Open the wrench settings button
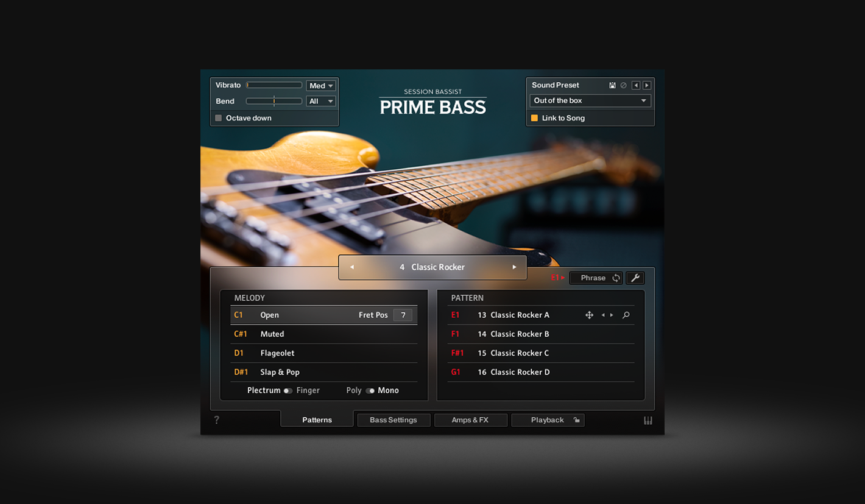The width and height of the screenshot is (865, 504). coord(635,278)
